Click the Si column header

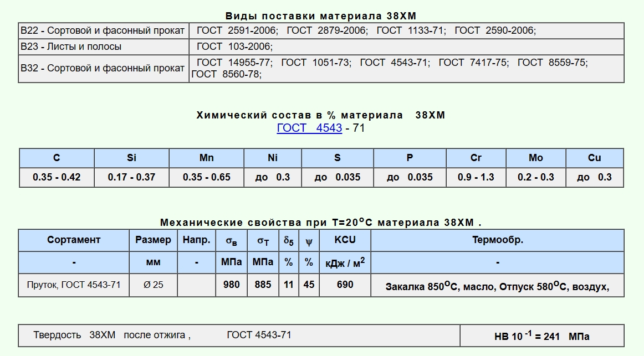pos(131,158)
